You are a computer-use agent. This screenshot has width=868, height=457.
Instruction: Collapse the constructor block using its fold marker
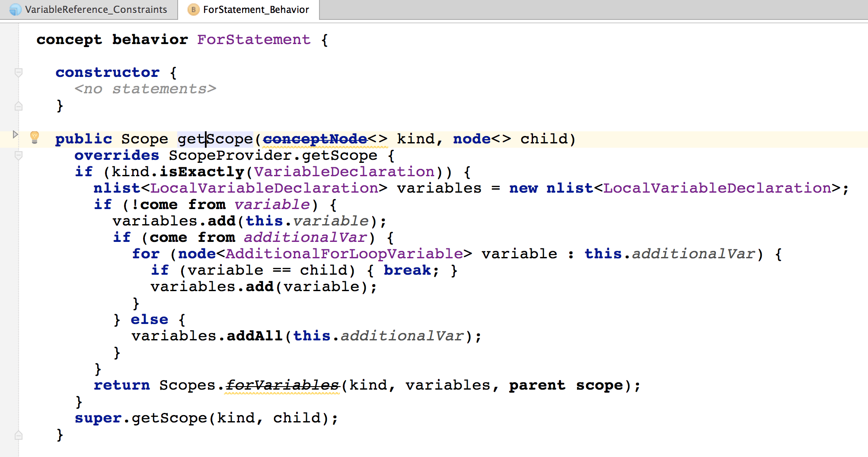coord(18,73)
